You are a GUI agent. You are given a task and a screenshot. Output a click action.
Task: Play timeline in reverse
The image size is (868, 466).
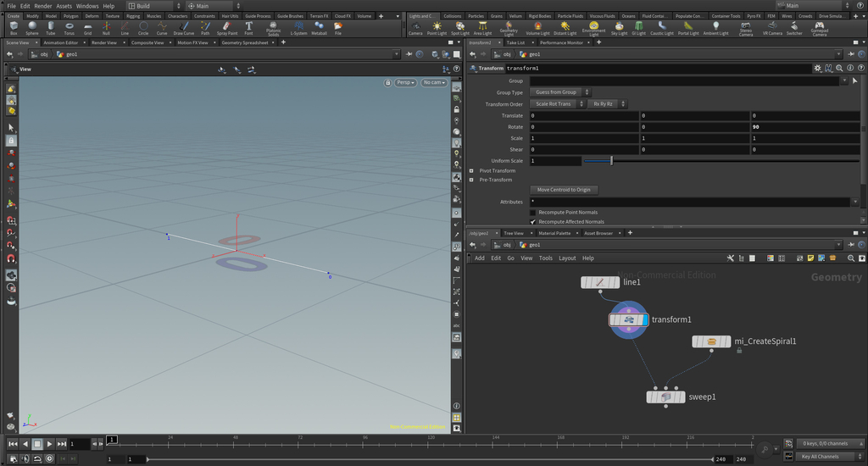[x=25, y=444]
